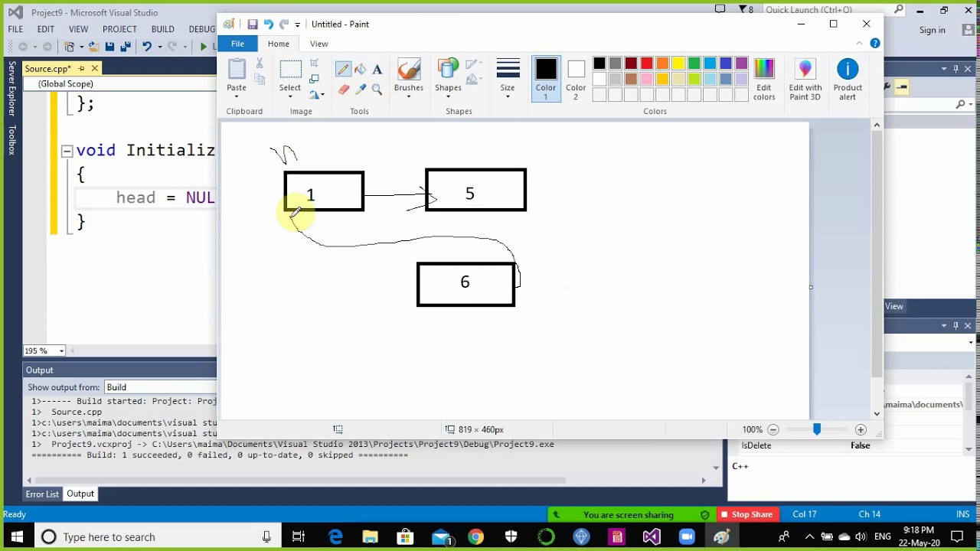Select the Pencil tool in Paint

pyautogui.click(x=343, y=70)
